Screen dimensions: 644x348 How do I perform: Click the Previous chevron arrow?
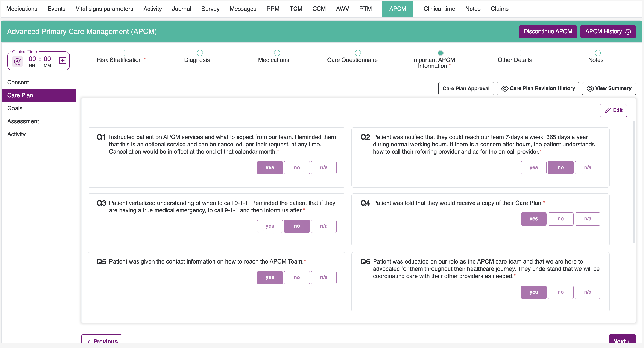pos(88,341)
